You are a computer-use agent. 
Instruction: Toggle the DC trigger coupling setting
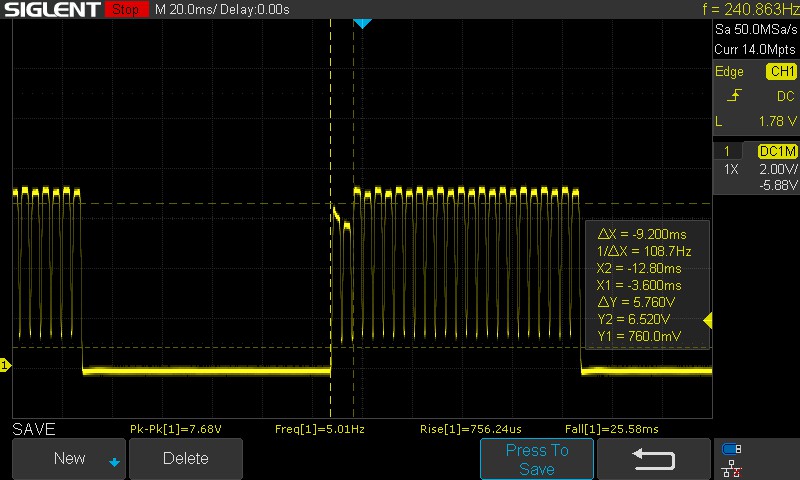point(785,96)
